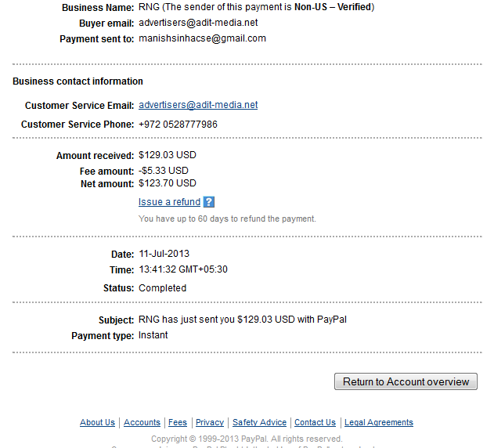Click the -$5.33 USD fee amount
Image resolution: width=494 pixels, height=448 pixels.
[164, 171]
